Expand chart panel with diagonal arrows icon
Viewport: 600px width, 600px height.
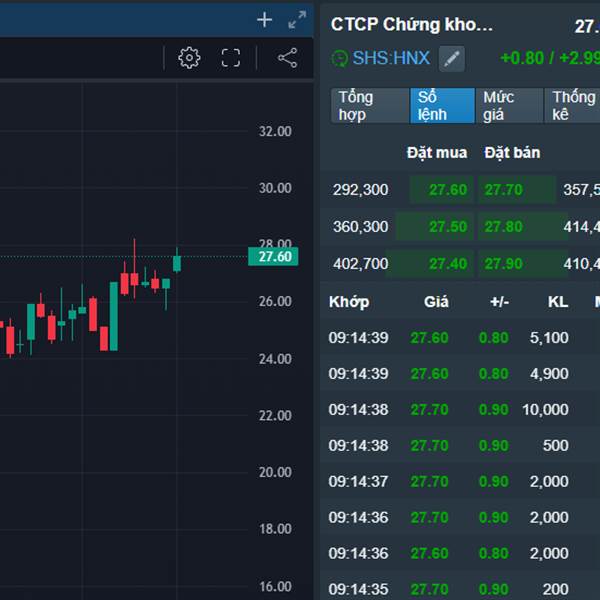[x=297, y=20]
